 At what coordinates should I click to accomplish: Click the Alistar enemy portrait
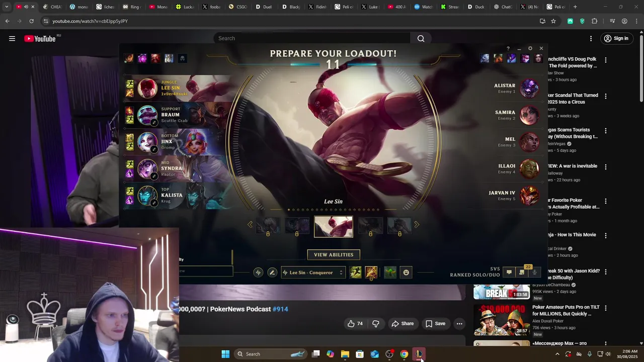pos(529,88)
